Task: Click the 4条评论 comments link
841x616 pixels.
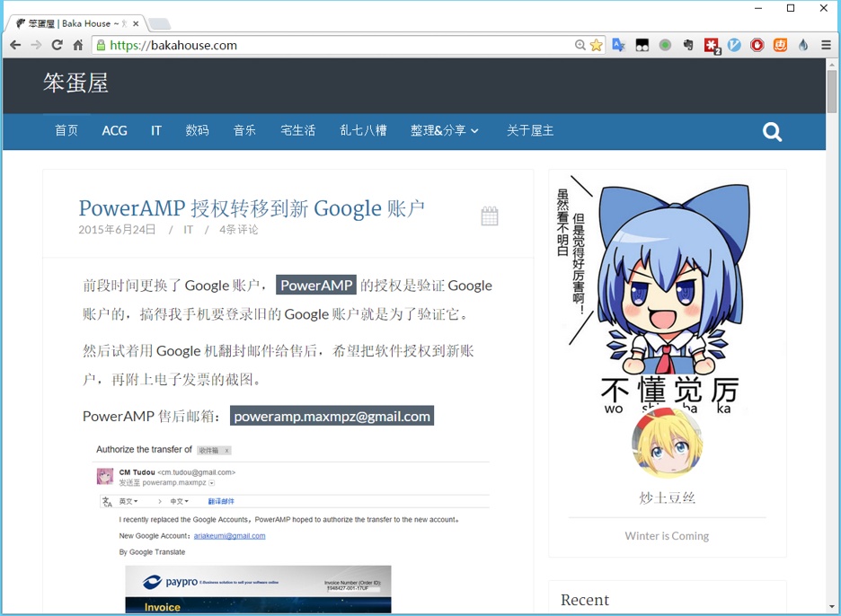Action: pyautogui.click(x=238, y=230)
